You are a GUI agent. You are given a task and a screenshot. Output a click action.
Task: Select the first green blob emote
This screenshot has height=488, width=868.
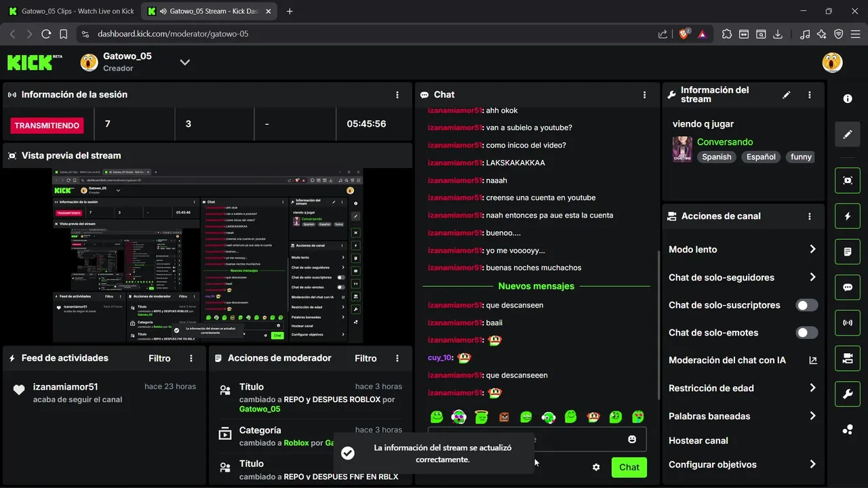click(x=437, y=417)
